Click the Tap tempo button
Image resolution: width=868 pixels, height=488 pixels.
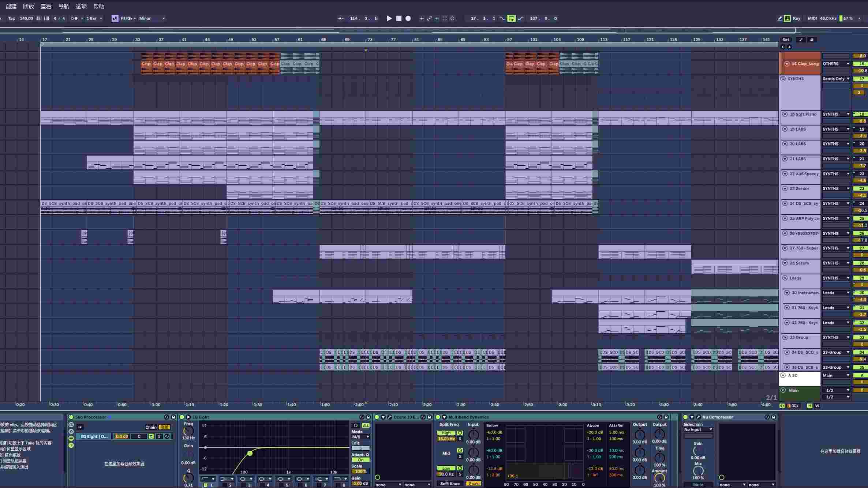12,18
